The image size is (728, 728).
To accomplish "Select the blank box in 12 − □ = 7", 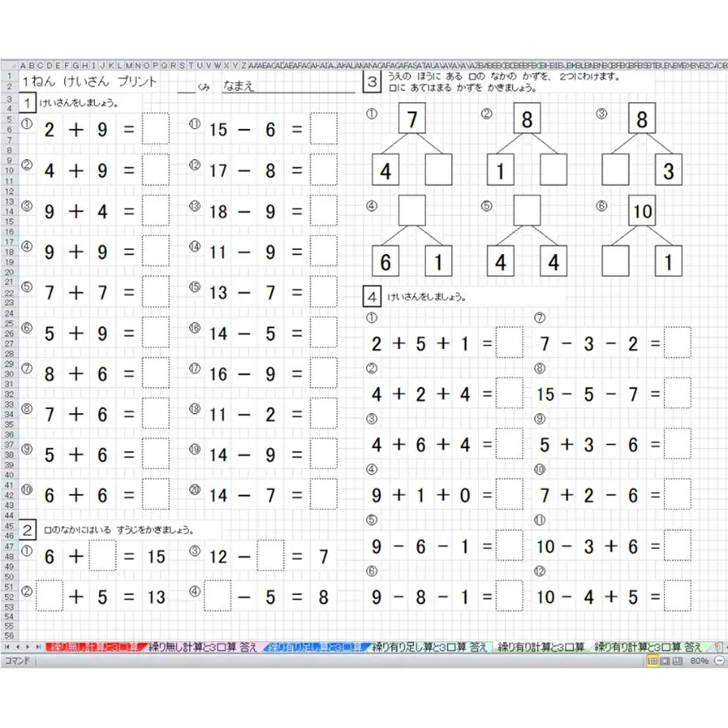I will pos(271,555).
